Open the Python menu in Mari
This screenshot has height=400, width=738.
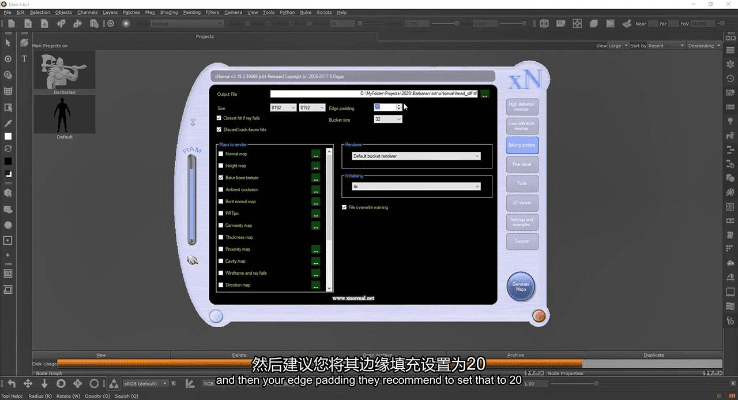[x=287, y=12]
